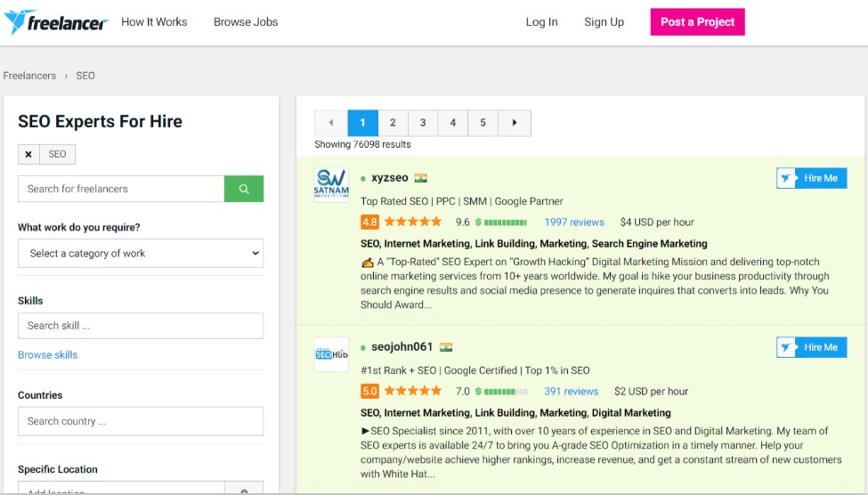This screenshot has width=868, height=495.
Task: Open seojohn061 391 reviews link
Action: tap(571, 392)
